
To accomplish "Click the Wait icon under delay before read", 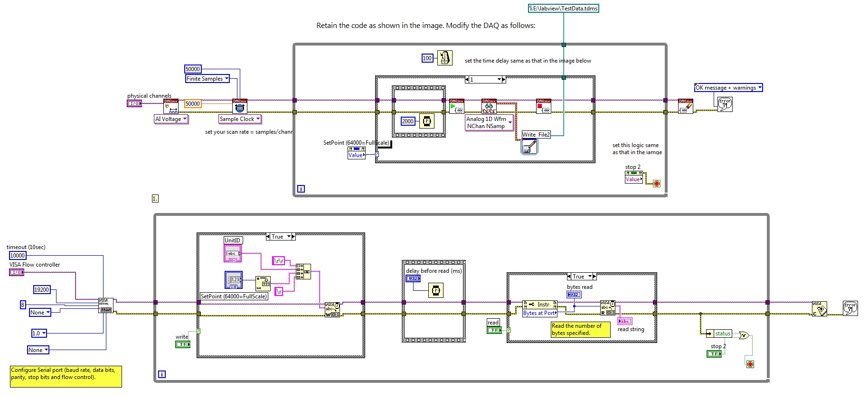I will click(436, 290).
